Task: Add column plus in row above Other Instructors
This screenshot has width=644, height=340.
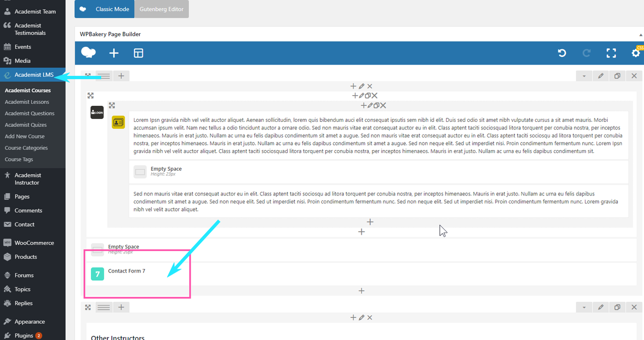Action: pos(121,307)
